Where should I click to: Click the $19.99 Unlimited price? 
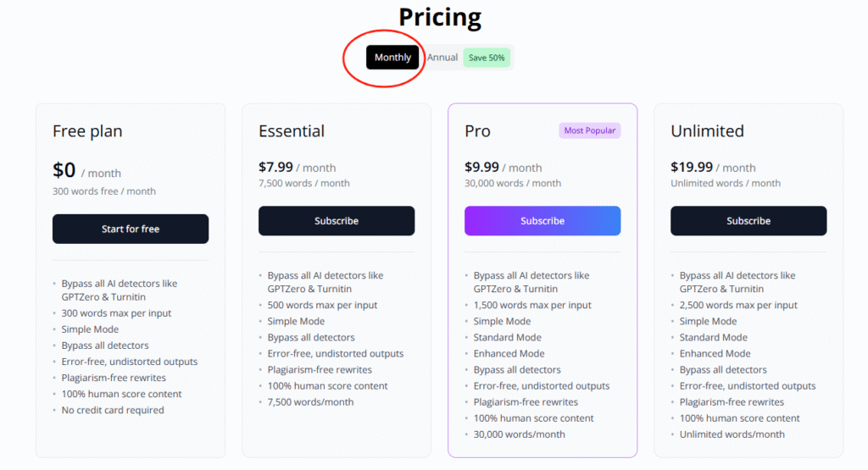691,168
